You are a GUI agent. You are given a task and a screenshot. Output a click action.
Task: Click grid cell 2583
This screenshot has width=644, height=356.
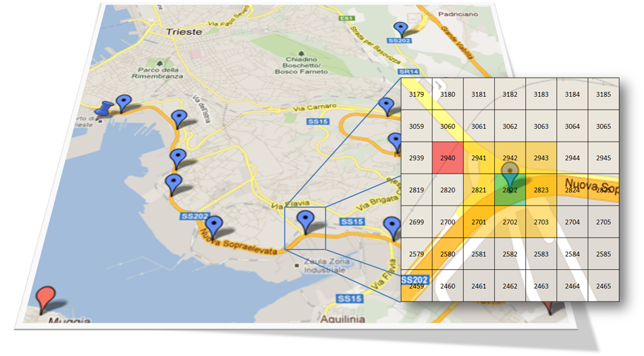coord(541,254)
